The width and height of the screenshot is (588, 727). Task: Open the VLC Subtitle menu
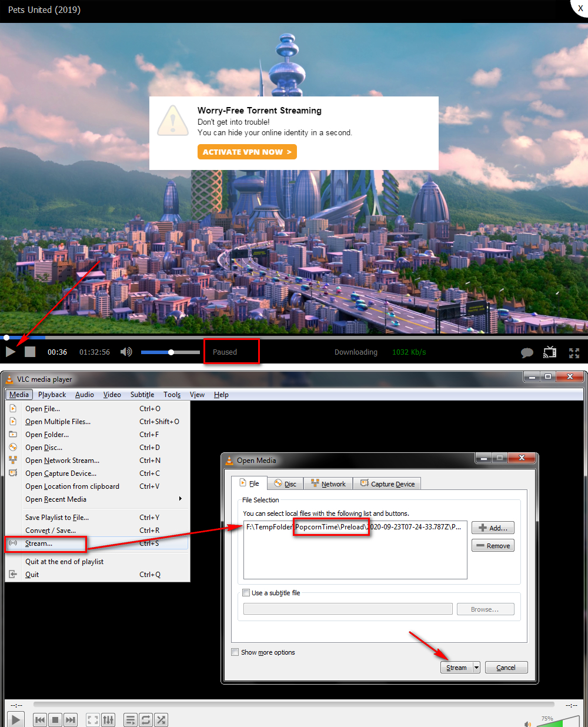tap(142, 395)
